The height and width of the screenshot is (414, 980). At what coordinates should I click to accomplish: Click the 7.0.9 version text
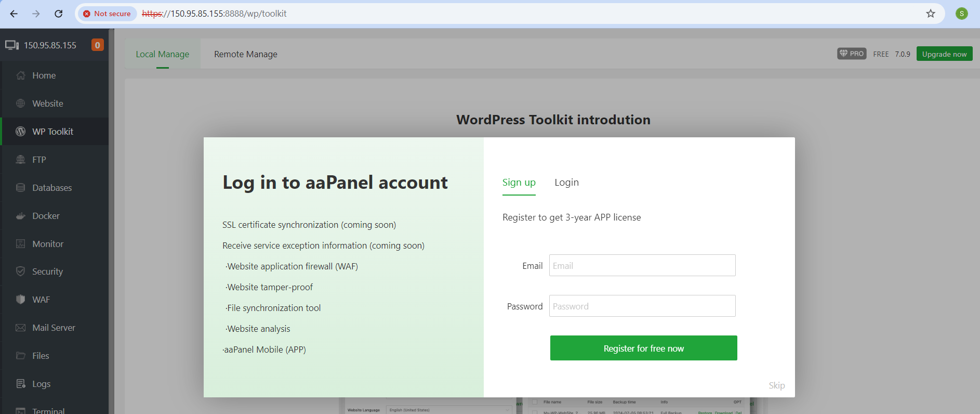click(903, 54)
